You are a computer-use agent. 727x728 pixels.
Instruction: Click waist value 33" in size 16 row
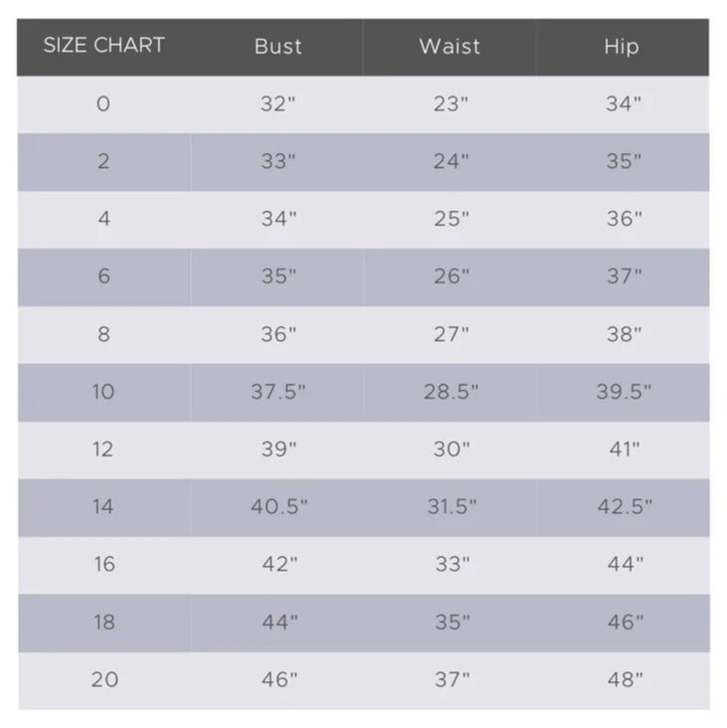(453, 564)
